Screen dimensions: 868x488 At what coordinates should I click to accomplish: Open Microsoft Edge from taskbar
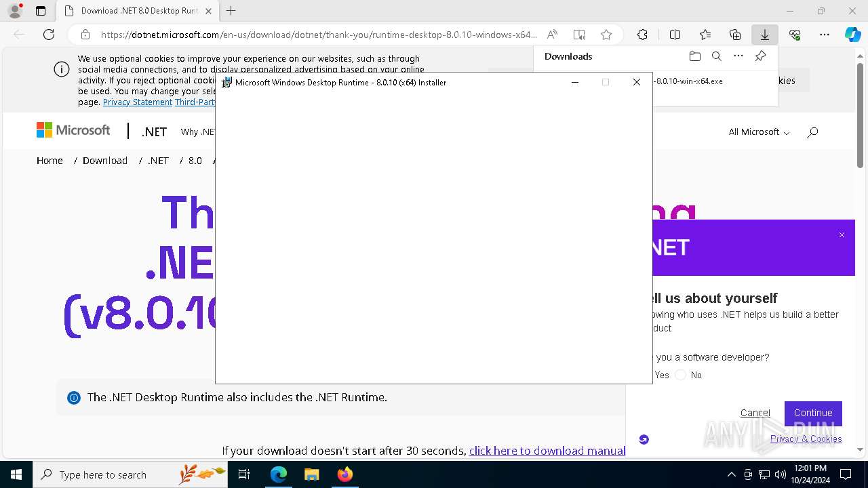pyautogui.click(x=279, y=474)
